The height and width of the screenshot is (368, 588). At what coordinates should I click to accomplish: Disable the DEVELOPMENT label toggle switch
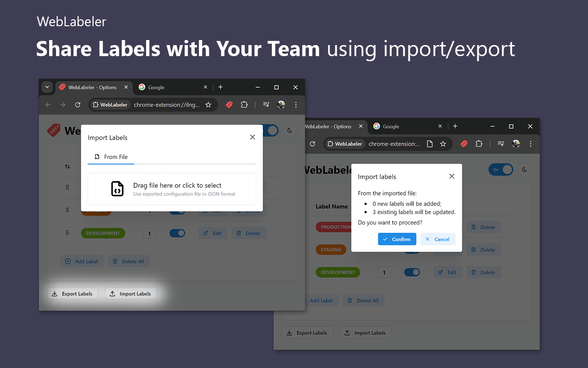(177, 233)
